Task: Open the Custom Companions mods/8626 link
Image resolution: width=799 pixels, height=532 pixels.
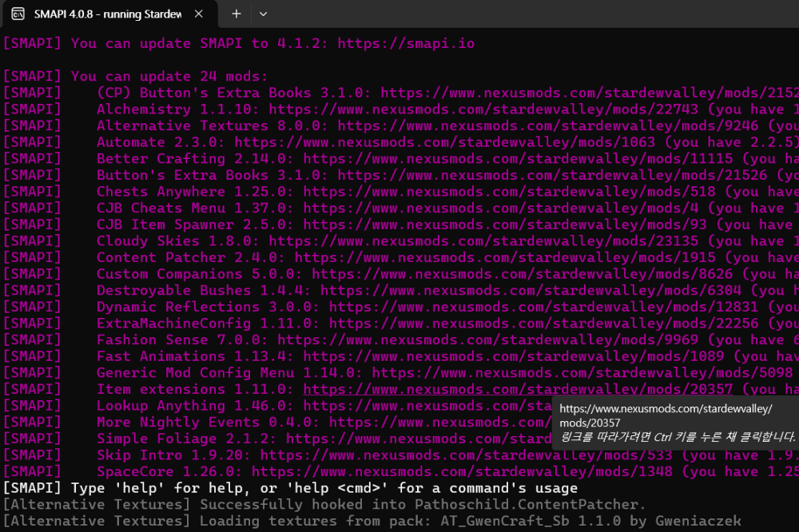Action: click(523, 274)
